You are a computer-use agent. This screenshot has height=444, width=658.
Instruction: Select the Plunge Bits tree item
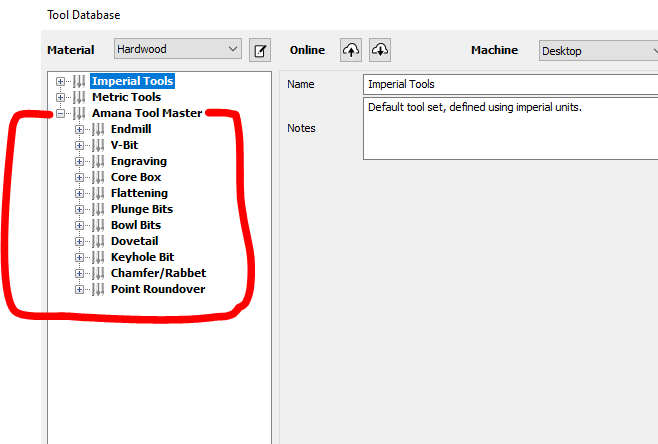(x=142, y=209)
